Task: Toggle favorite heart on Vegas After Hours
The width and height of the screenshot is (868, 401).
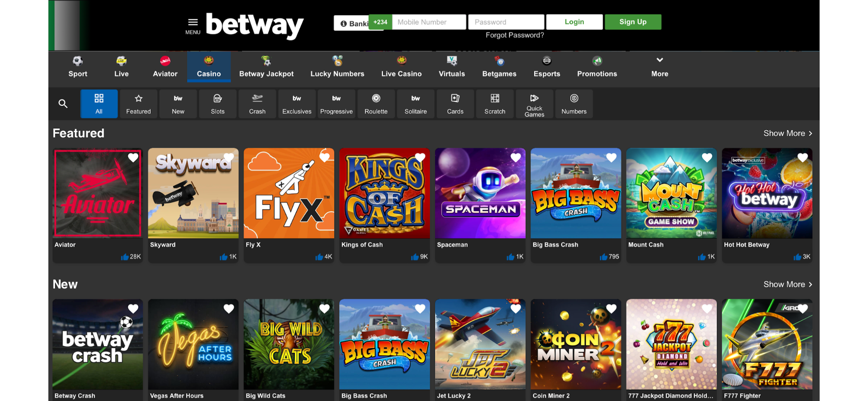Action: (x=229, y=309)
